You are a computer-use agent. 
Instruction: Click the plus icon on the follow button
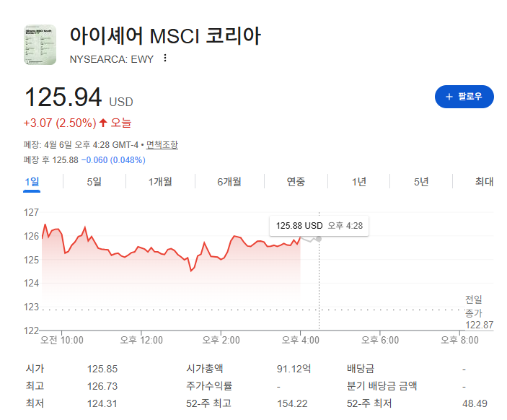(449, 97)
